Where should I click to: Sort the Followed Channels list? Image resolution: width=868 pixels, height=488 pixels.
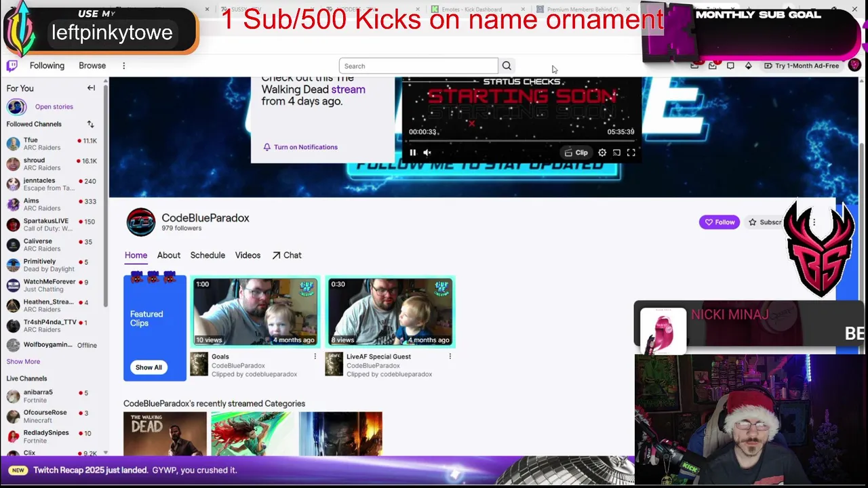coord(90,124)
